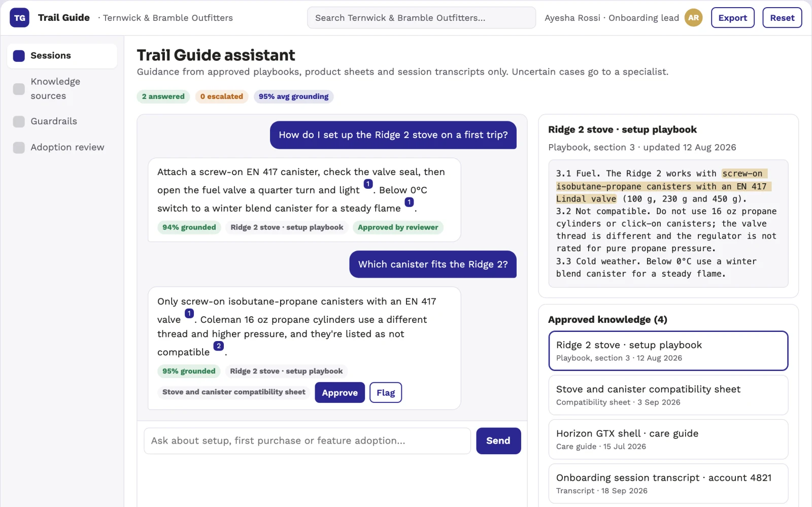This screenshot has width=812, height=507.
Task: Click the Export button
Action: [x=733, y=18]
